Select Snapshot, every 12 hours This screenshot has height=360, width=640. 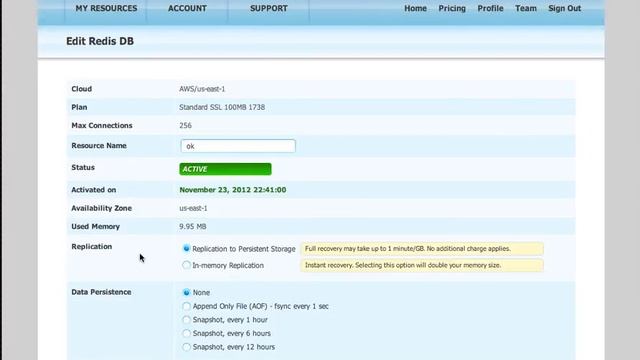point(186,347)
